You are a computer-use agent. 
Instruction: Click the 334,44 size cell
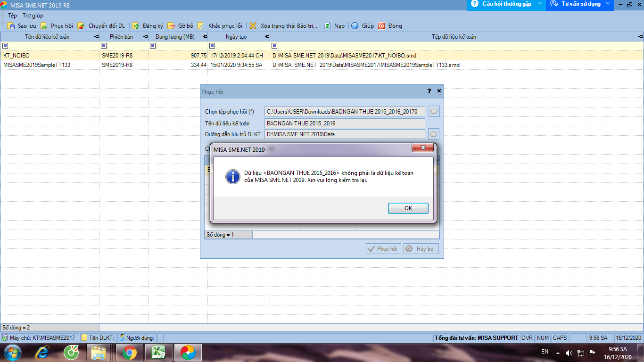(178, 65)
